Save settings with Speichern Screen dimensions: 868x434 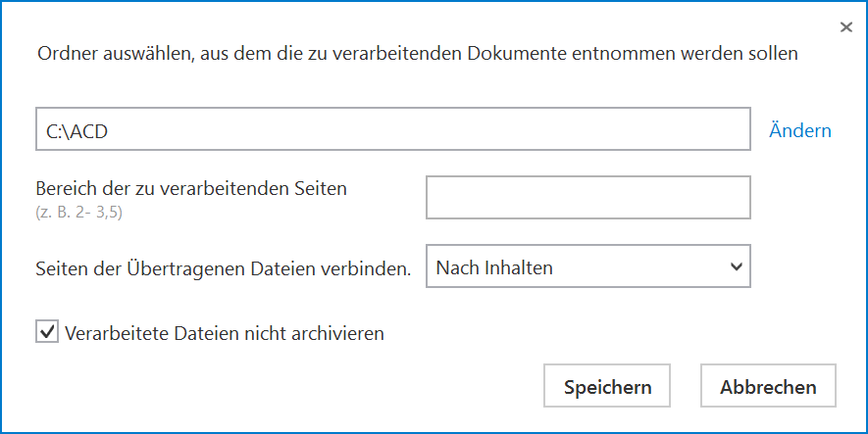click(607, 385)
